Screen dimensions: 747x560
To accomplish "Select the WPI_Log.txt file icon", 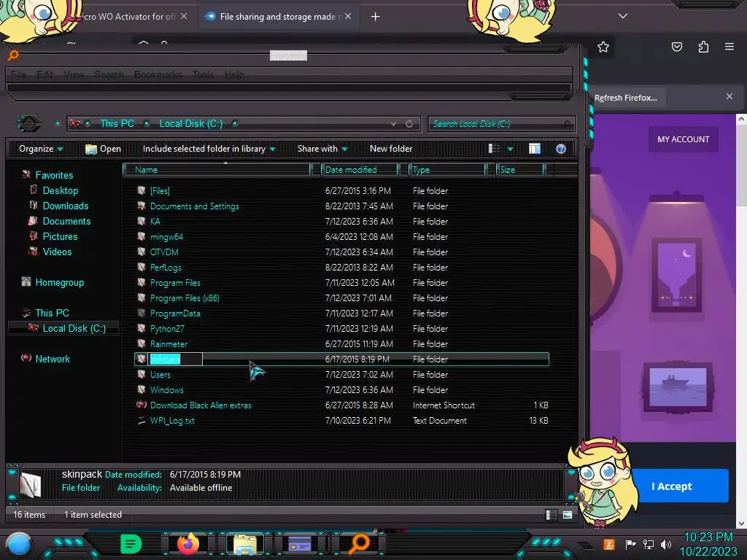I will pyautogui.click(x=142, y=421).
